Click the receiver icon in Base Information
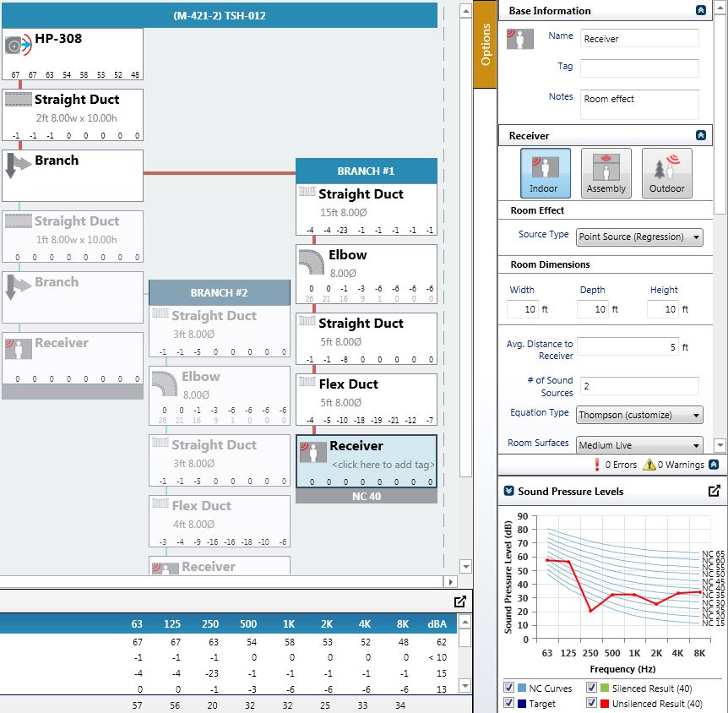This screenshot has width=728, height=713. coord(519,39)
